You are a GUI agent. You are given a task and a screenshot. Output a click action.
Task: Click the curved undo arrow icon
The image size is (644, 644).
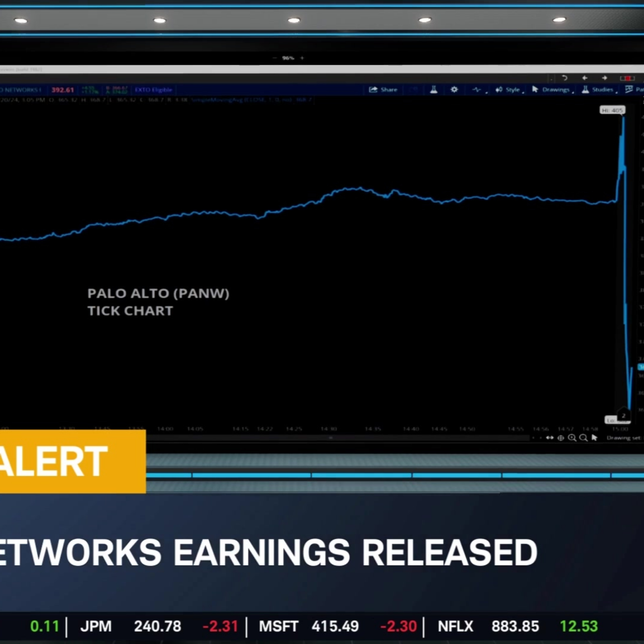coord(564,78)
